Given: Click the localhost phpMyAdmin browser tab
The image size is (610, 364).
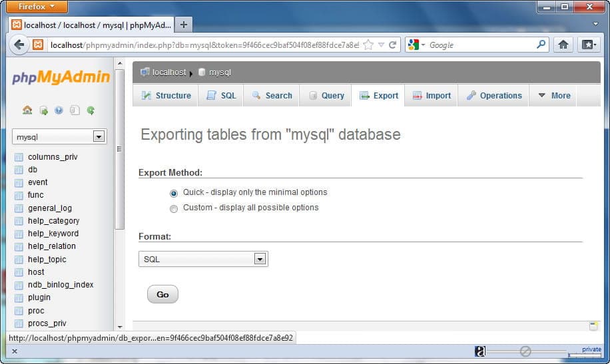Looking at the screenshot, I should point(91,25).
